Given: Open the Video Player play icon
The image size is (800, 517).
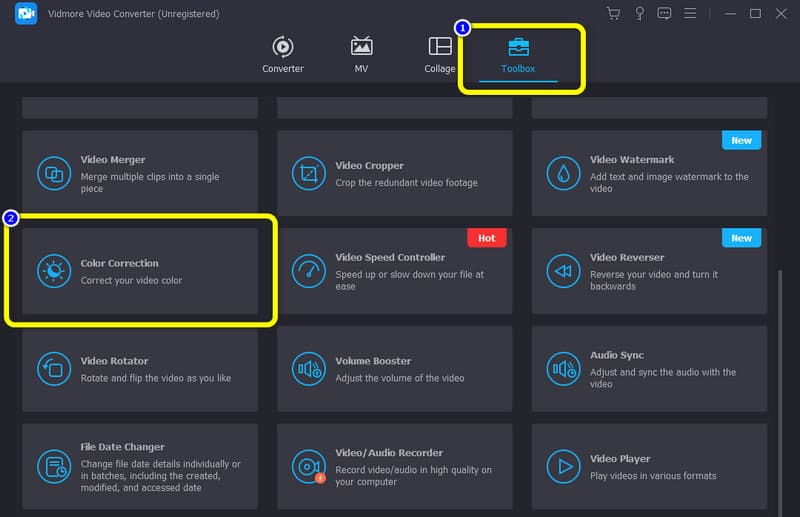Looking at the screenshot, I should pyautogui.click(x=564, y=466).
